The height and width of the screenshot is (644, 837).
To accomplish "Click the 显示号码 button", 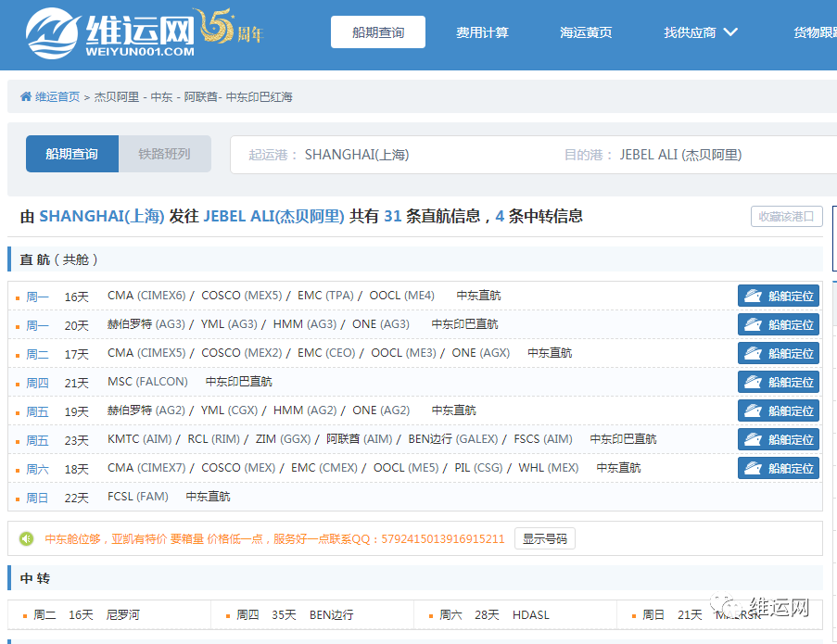I will click(544, 538).
